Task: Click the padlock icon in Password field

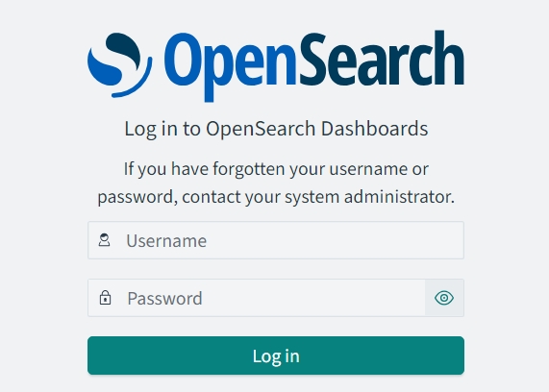Action: [x=105, y=298]
